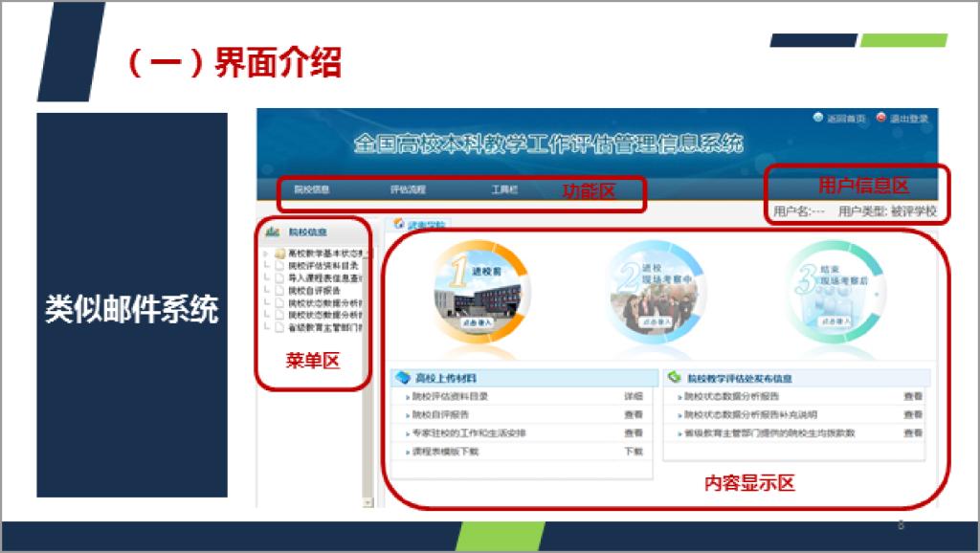Open 院校评估资料目录 in the 高校上传材料 list
The width and height of the screenshot is (980, 553).
point(450,396)
